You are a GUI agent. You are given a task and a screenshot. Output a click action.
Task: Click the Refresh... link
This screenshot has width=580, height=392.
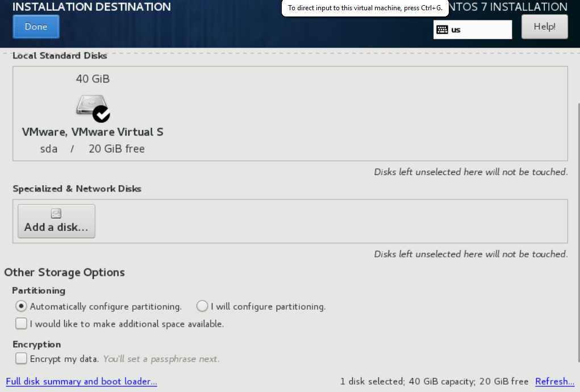tap(554, 381)
